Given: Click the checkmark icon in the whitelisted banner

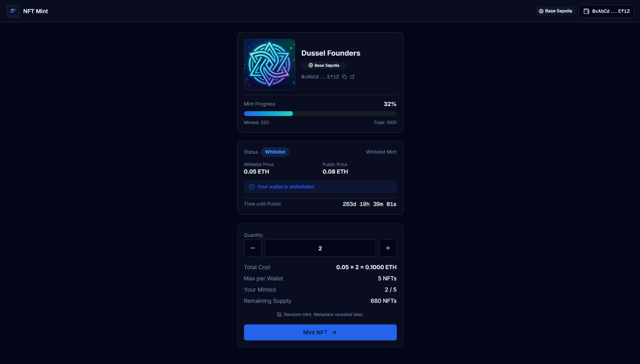Looking at the screenshot, I should click(x=251, y=187).
